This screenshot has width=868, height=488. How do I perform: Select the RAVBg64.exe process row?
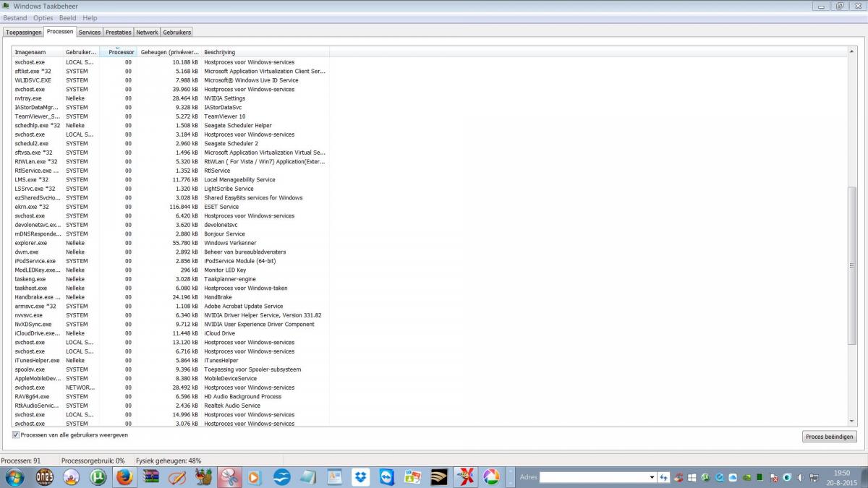click(x=171, y=396)
